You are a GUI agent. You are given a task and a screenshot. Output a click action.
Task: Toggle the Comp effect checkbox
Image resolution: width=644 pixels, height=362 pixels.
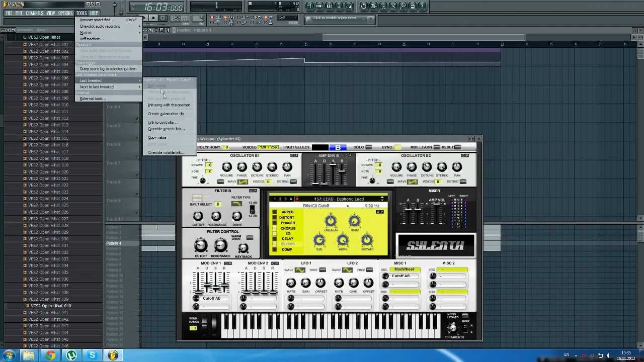coord(274,249)
